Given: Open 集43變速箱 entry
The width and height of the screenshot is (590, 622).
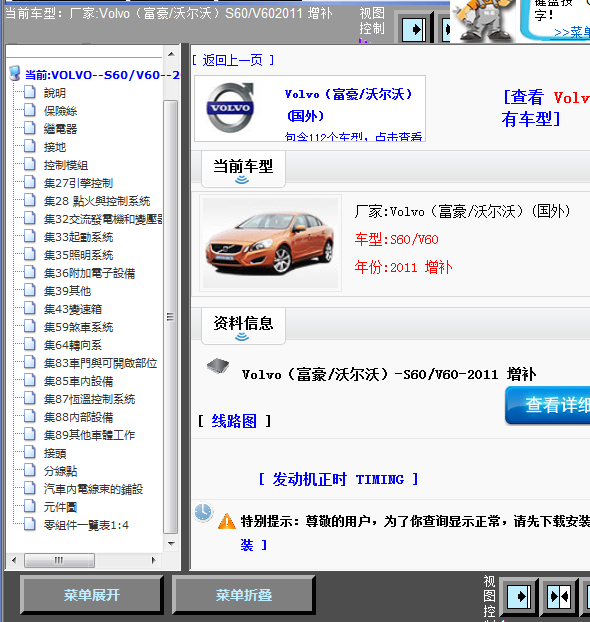Looking at the screenshot, I should click(73, 309).
